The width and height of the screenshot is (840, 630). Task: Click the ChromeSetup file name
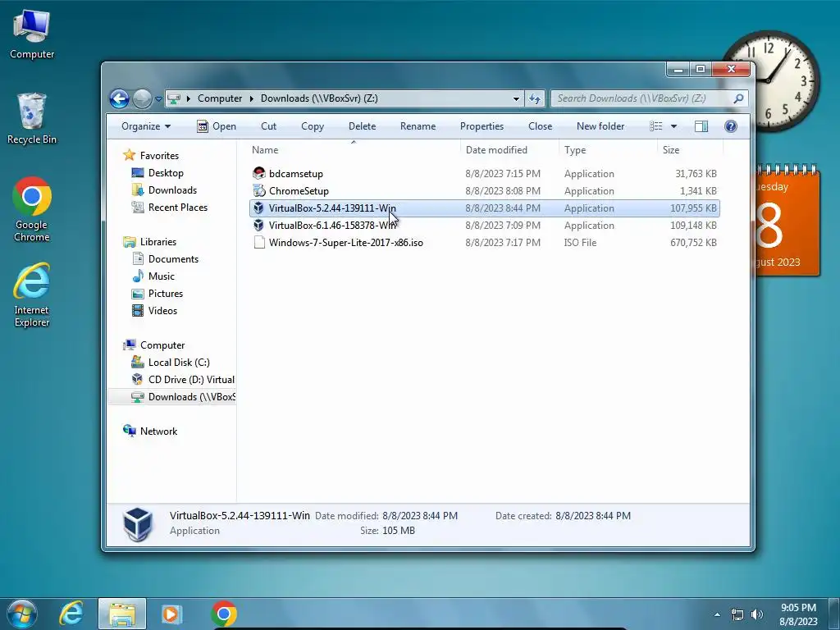point(299,190)
